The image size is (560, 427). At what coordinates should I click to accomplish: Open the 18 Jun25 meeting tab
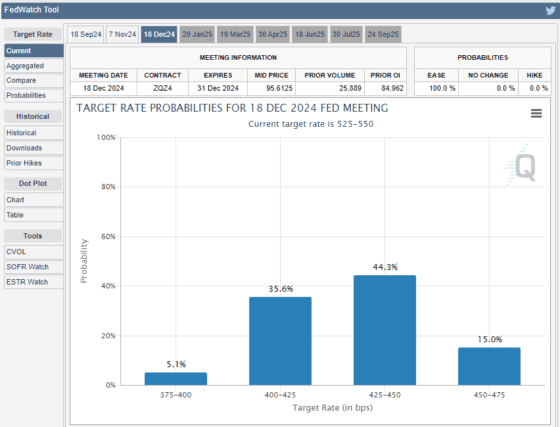pyautogui.click(x=310, y=34)
